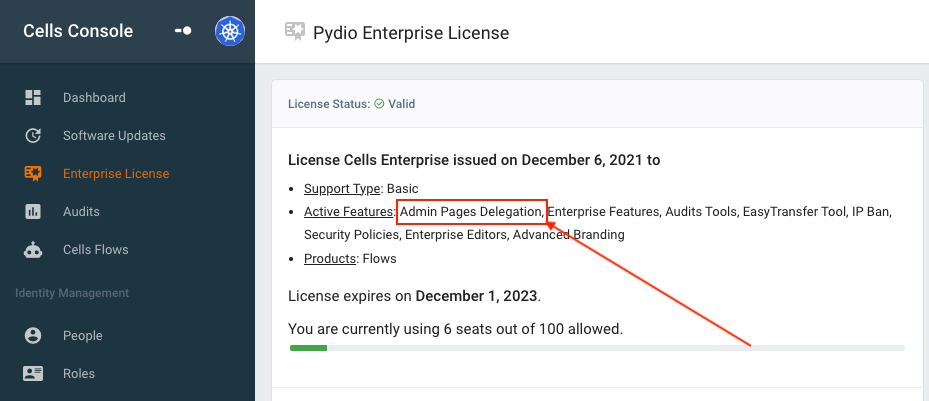
Task: Click the Active Features underlined label
Action: click(349, 211)
